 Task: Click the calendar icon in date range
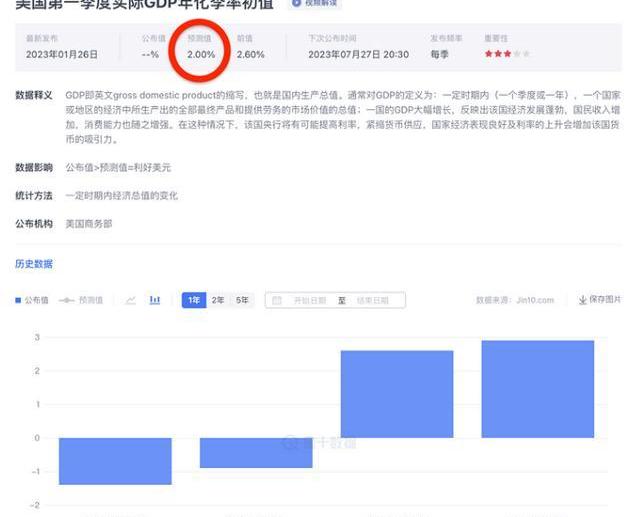tap(277, 300)
